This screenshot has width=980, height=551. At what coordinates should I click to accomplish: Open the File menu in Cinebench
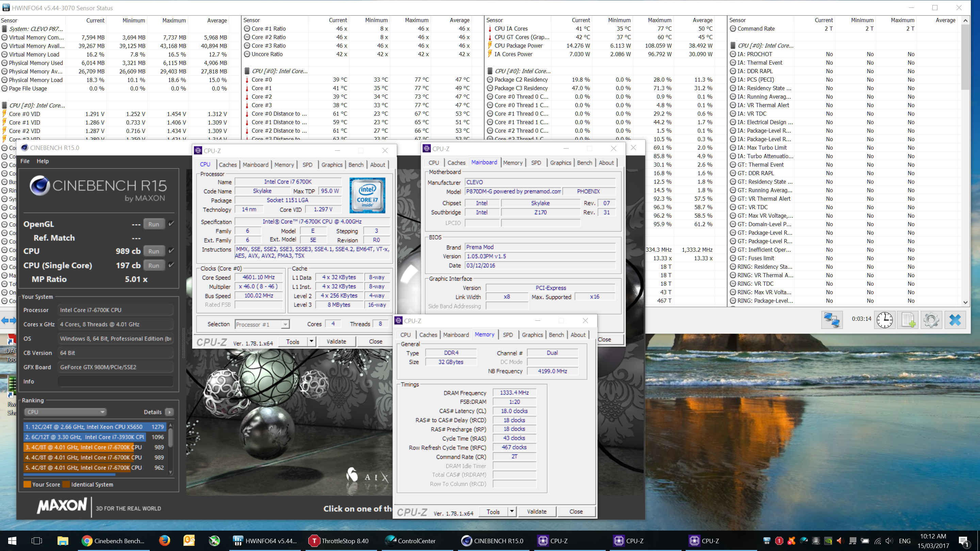[25, 161]
